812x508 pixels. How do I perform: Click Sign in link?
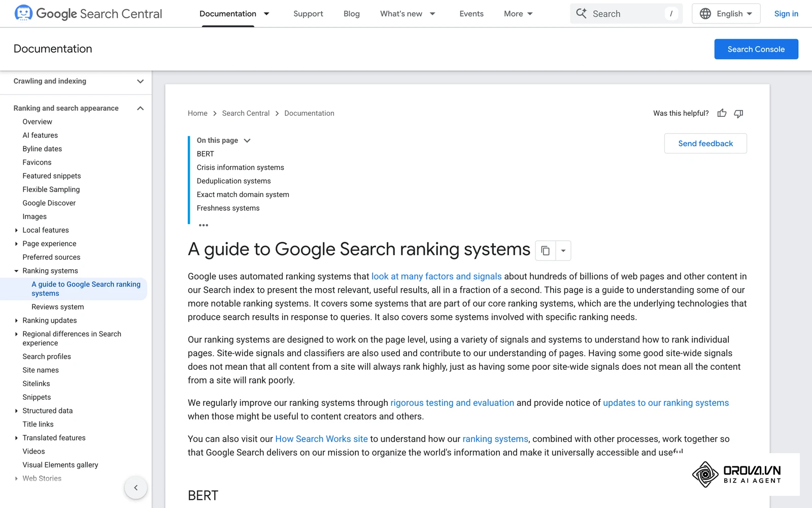(786, 14)
